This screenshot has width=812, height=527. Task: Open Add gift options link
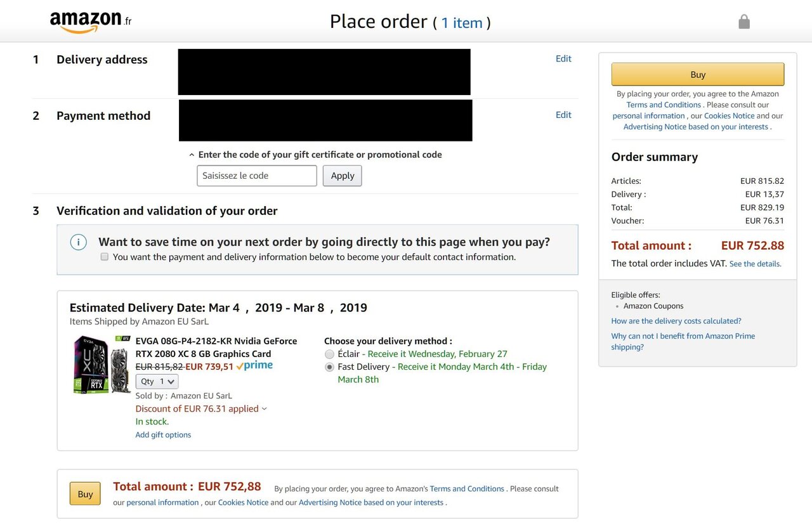pos(163,434)
